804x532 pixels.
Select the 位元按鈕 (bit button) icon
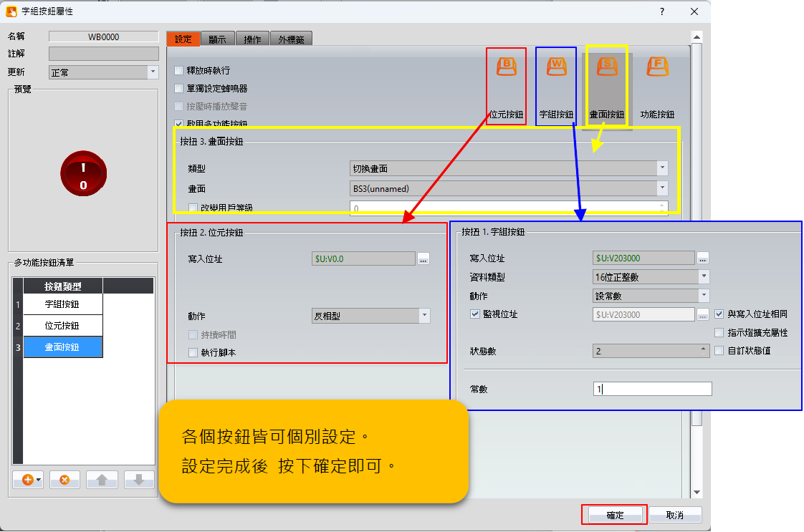tap(507, 67)
